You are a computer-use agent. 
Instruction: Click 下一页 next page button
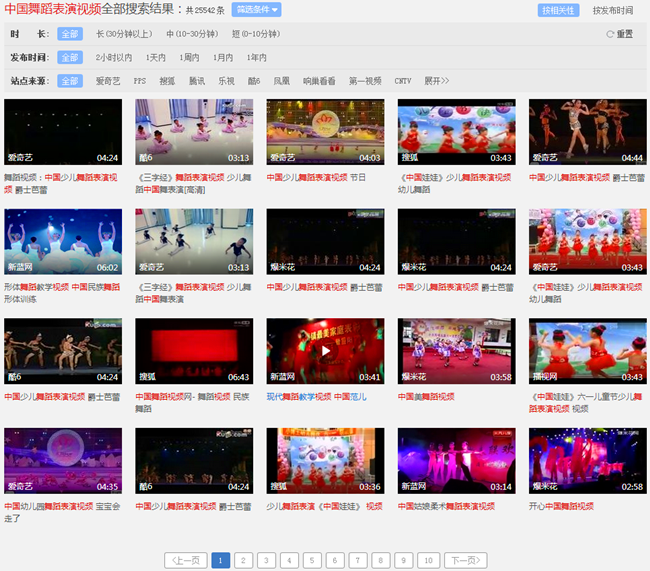(x=464, y=560)
